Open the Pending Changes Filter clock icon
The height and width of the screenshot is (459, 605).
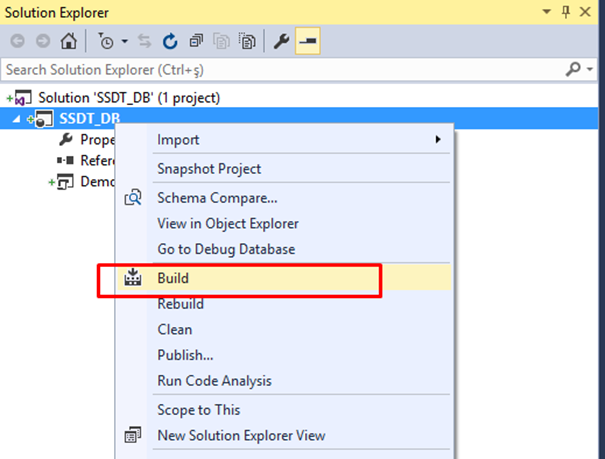coord(105,41)
